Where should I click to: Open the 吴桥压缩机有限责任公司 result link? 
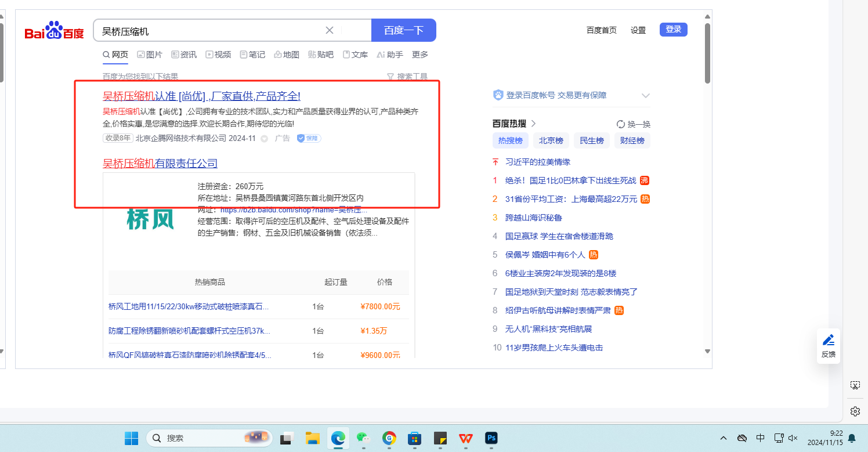click(160, 164)
